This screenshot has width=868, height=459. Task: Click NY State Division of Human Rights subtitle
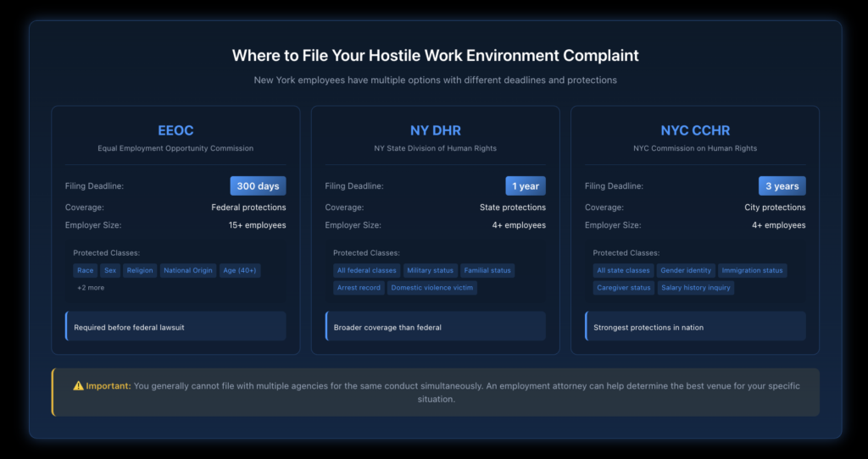(435, 148)
